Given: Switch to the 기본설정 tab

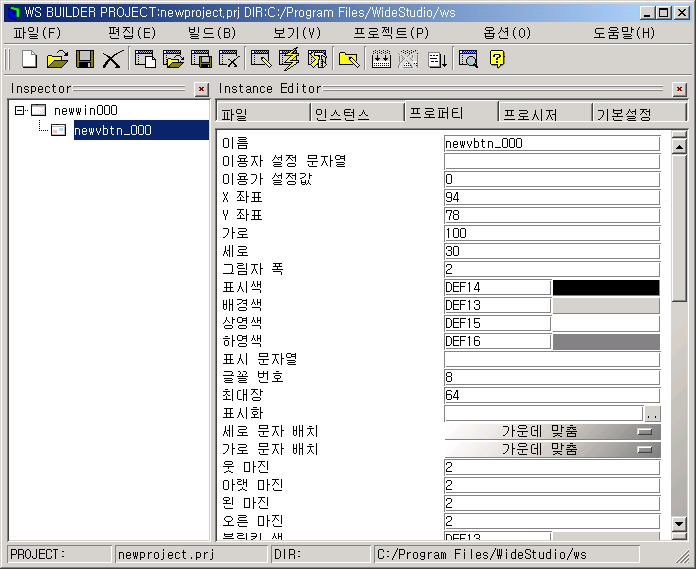Looking at the screenshot, I should tap(639, 113).
